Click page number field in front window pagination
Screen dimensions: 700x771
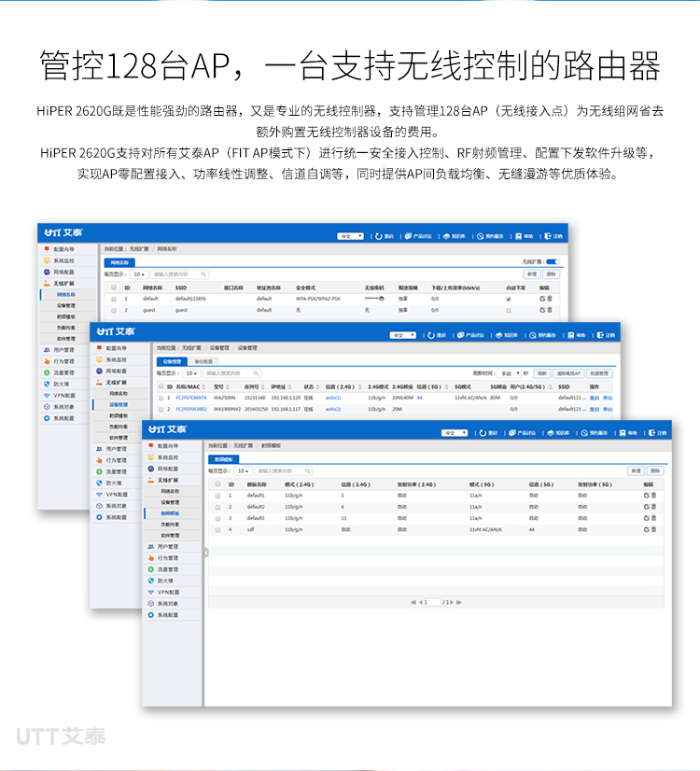click(431, 602)
